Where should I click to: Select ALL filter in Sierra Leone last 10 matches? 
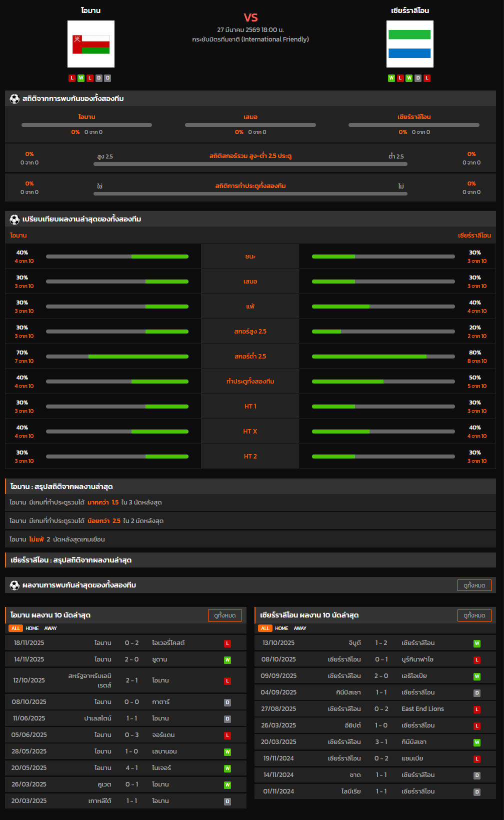tap(265, 628)
